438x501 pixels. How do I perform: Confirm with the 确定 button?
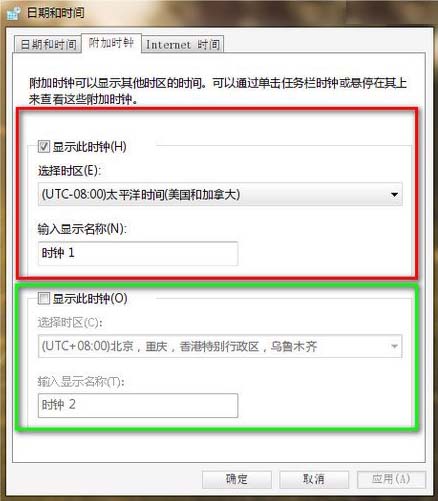(237, 479)
